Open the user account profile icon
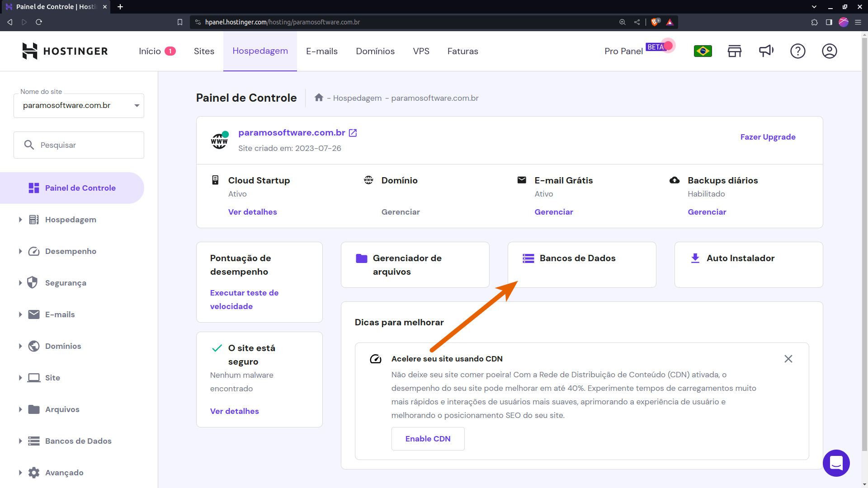Image resolution: width=868 pixels, height=488 pixels. tap(829, 51)
